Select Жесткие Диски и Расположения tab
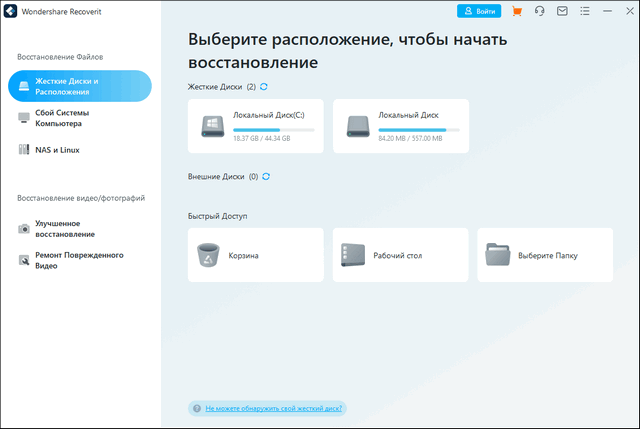The image size is (640, 429). click(79, 87)
